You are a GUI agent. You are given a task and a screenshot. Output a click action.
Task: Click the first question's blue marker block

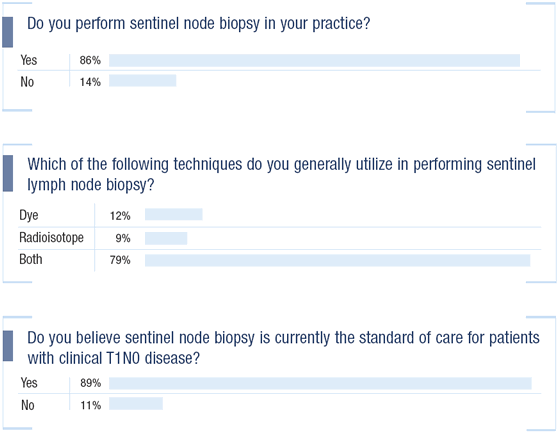[x=8, y=32]
